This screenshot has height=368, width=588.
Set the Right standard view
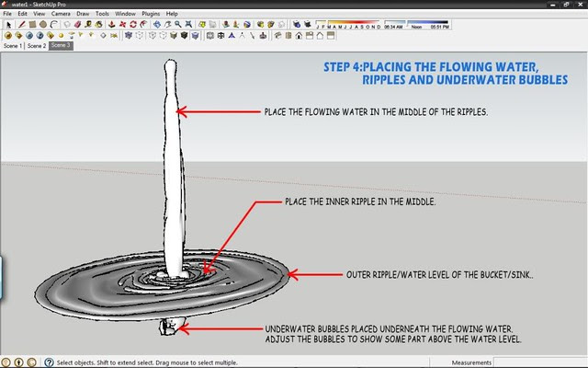(x=310, y=36)
